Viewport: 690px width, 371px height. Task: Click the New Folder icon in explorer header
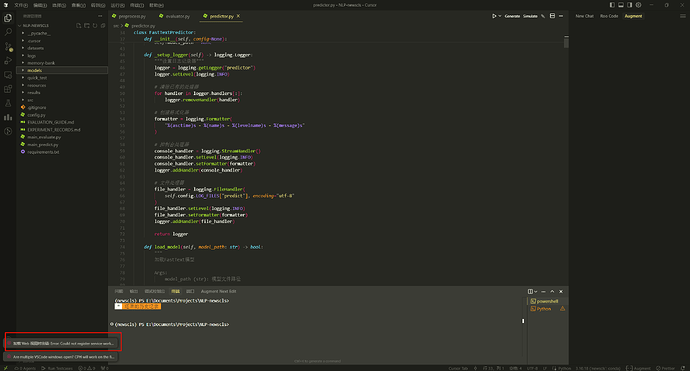87,26
